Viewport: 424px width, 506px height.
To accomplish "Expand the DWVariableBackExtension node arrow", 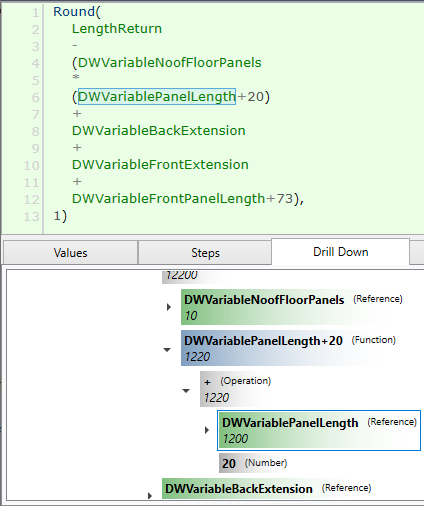I will tap(150, 496).
